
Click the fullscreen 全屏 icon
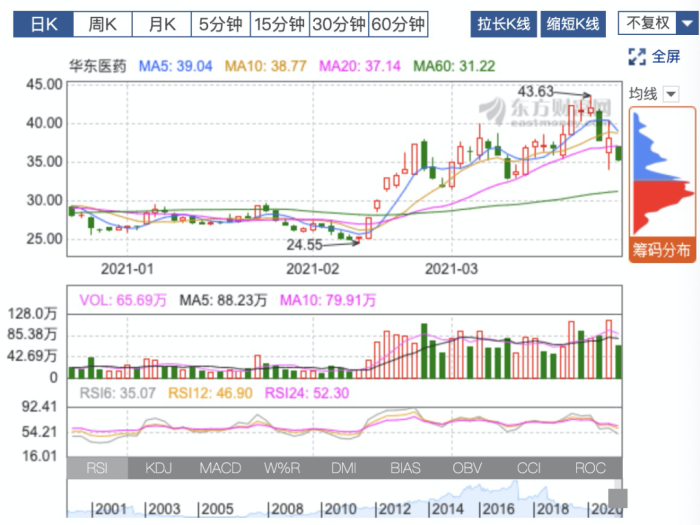637,57
